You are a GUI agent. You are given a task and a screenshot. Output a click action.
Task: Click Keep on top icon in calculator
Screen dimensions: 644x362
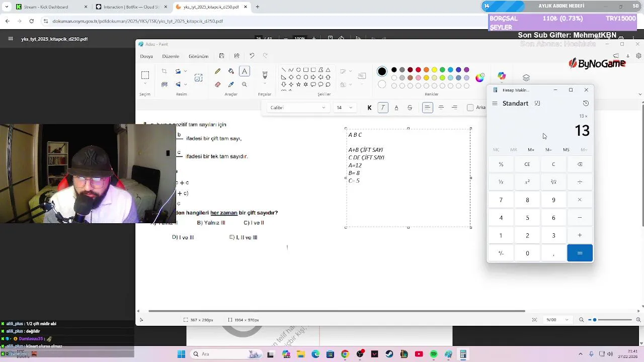[537, 103]
